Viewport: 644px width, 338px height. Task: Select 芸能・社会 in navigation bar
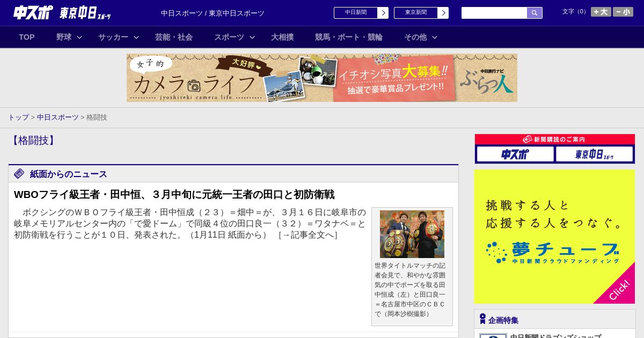174,37
